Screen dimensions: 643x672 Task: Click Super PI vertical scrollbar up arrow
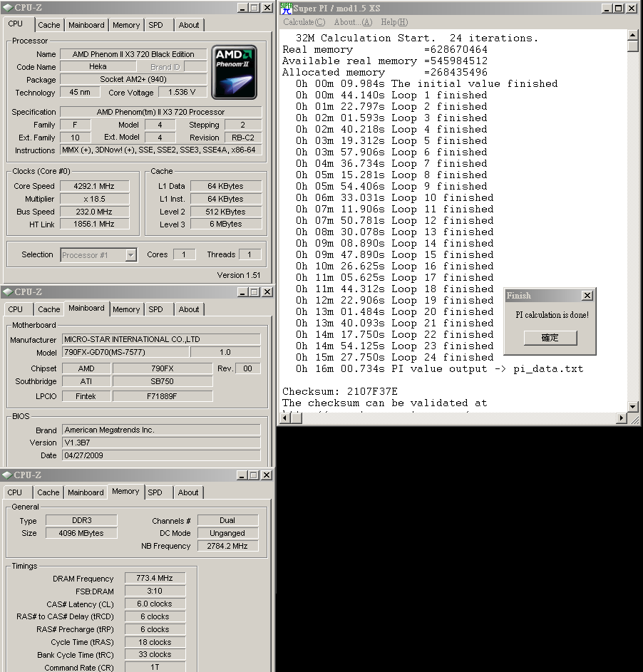click(633, 35)
